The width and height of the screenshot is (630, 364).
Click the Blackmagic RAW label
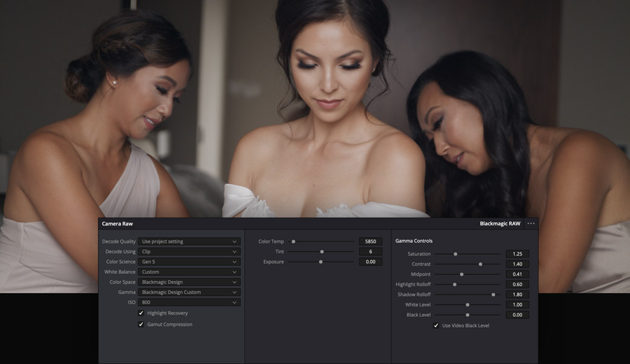tap(502, 222)
